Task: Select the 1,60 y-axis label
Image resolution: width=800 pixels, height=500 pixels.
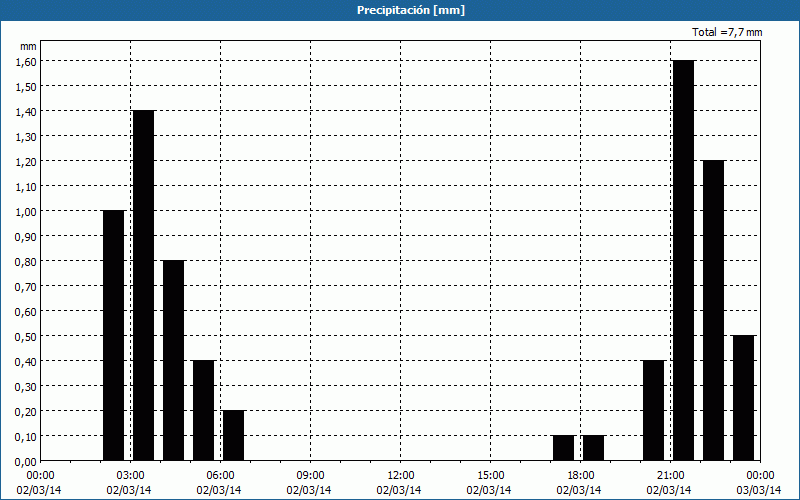Action: click(26, 61)
